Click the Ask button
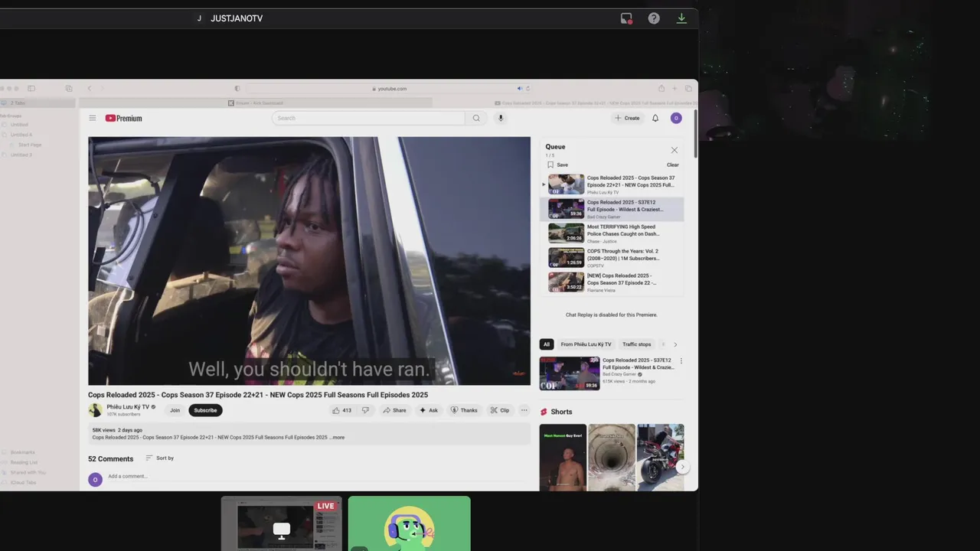The height and width of the screenshot is (551, 980). click(429, 410)
